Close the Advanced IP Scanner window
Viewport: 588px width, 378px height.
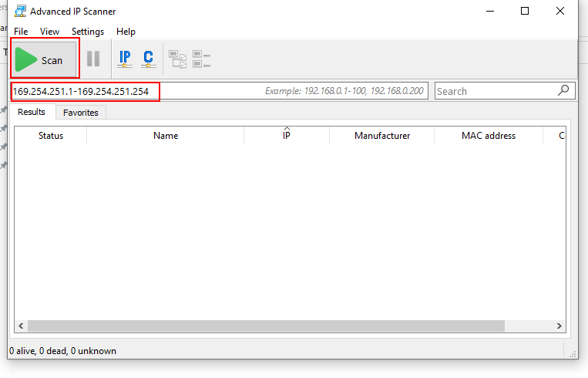click(x=560, y=12)
